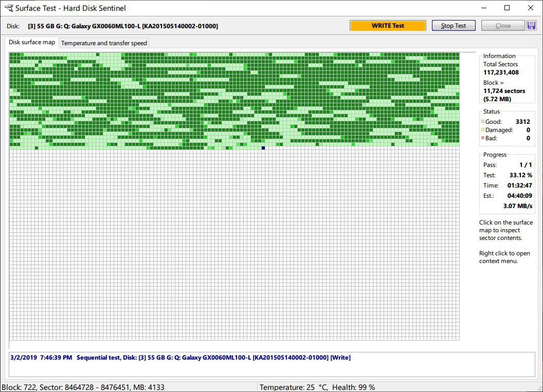This screenshot has height=392, width=543.
Task: Click the Total Sectors value 117,231,408
Action: [501, 72]
